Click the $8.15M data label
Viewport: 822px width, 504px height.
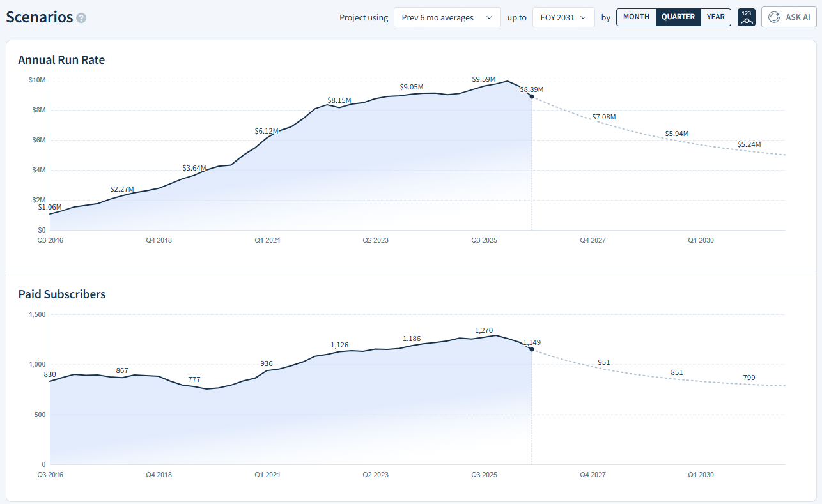point(339,100)
